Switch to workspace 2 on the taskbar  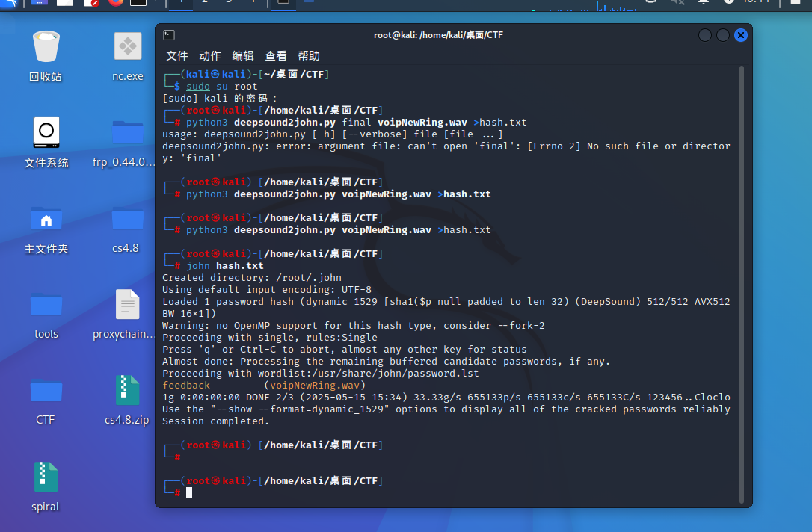click(204, 4)
